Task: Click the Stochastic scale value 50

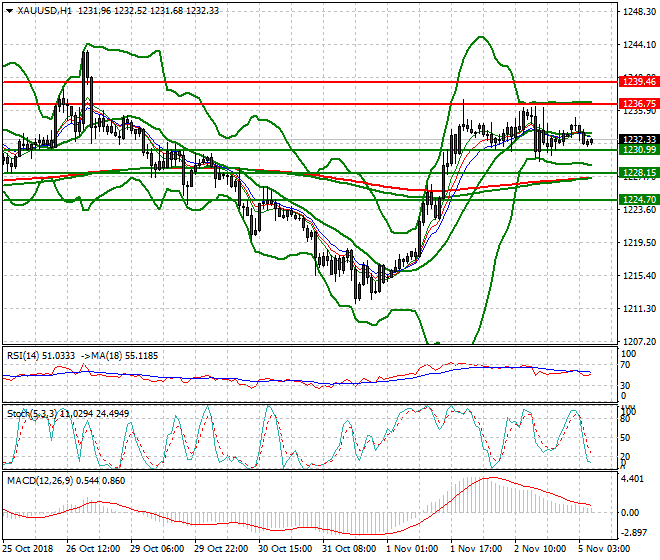Action: [x=625, y=438]
